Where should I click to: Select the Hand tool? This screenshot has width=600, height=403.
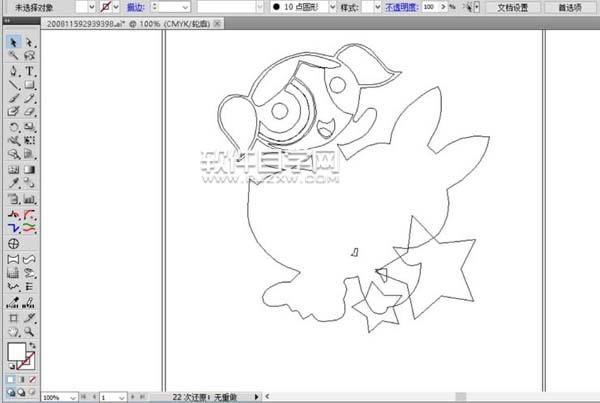(13, 331)
